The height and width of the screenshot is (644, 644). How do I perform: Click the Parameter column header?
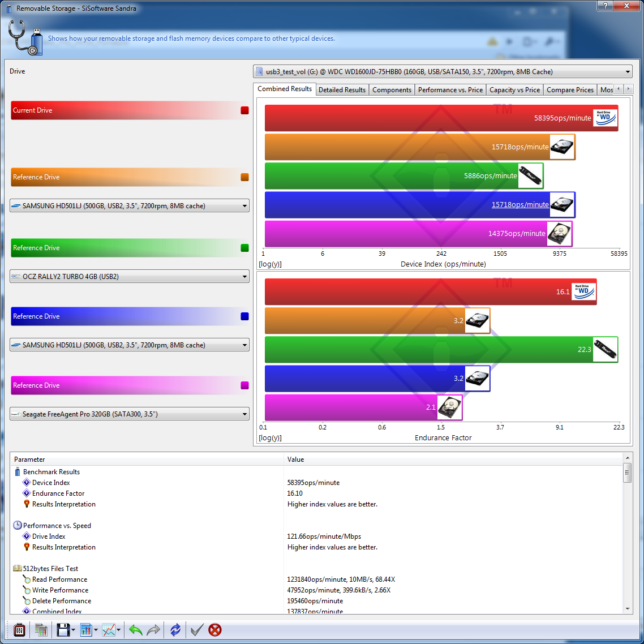(x=148, y=459)
